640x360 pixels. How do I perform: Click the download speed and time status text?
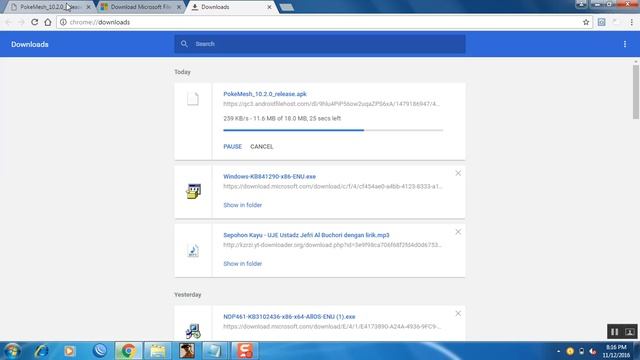(282, 118)
